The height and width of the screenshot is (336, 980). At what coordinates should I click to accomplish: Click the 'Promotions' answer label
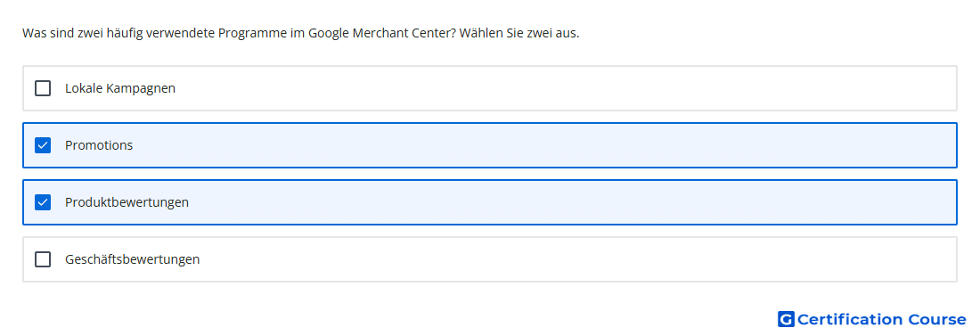point(99,145)
